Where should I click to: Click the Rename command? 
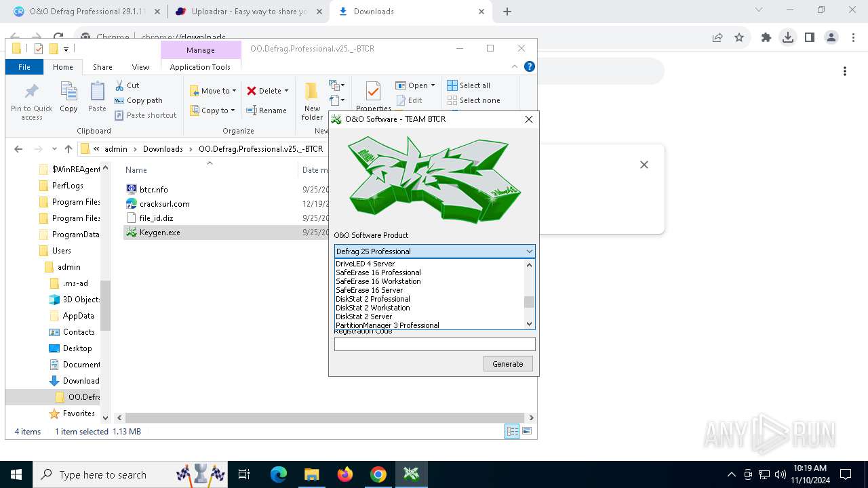coord(267,110)
